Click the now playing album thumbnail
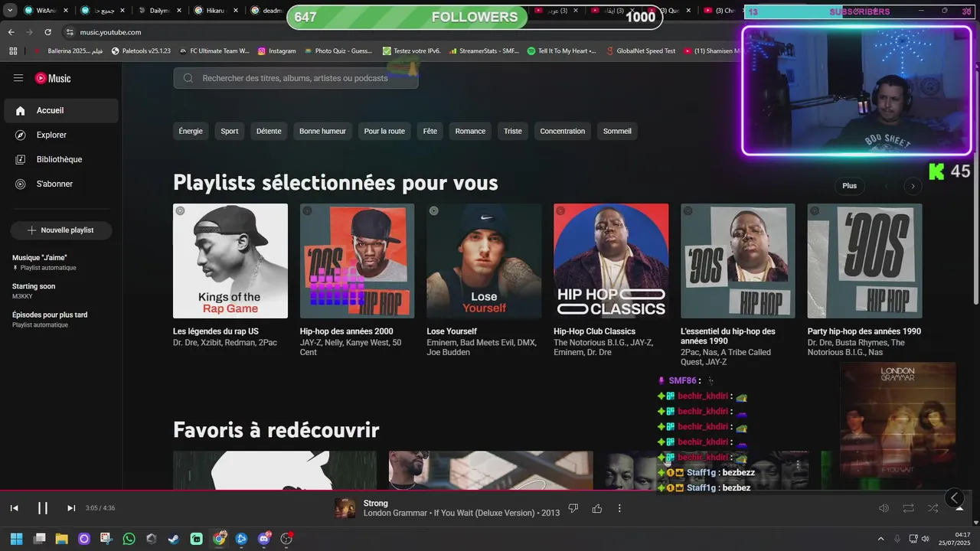Screen dimensions: 980x551 click(x=345, y=508)
